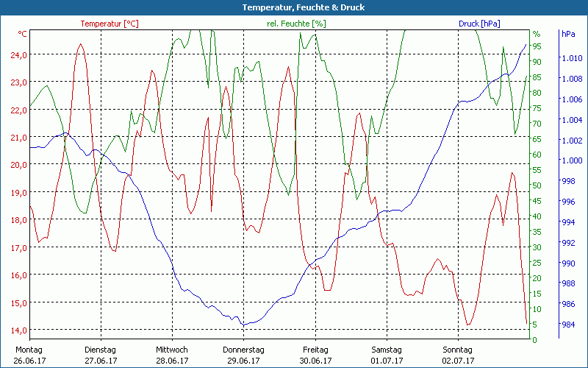Click the 1.000 pressure axis tick value
This screenshot has height=368, width=588.
(571, 160)
